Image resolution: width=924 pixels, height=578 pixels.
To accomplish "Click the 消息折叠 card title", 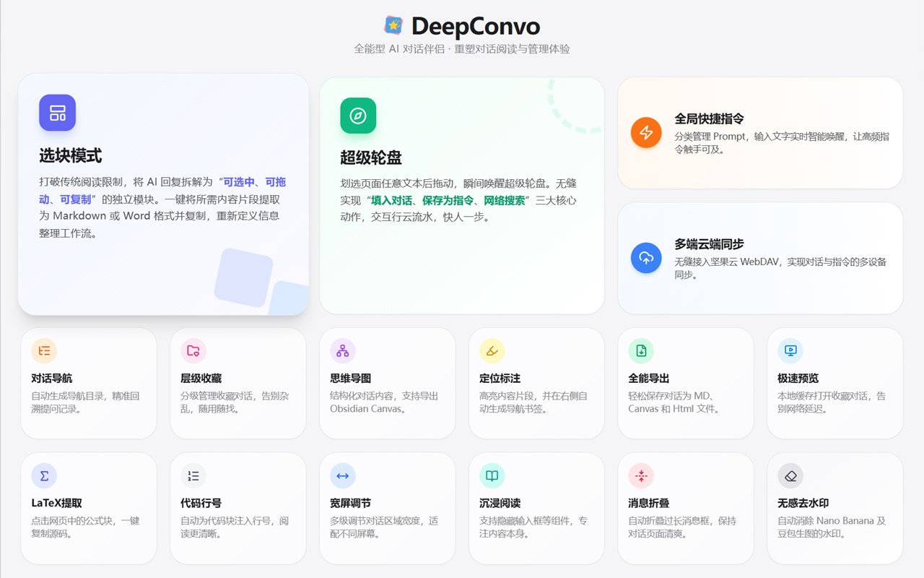I will 649,504.
